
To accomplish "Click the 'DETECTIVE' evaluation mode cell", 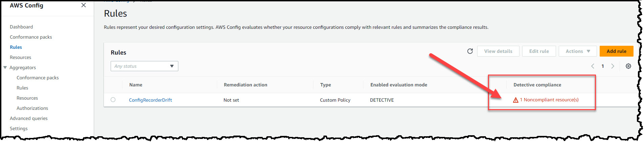I will pos(382,100).
